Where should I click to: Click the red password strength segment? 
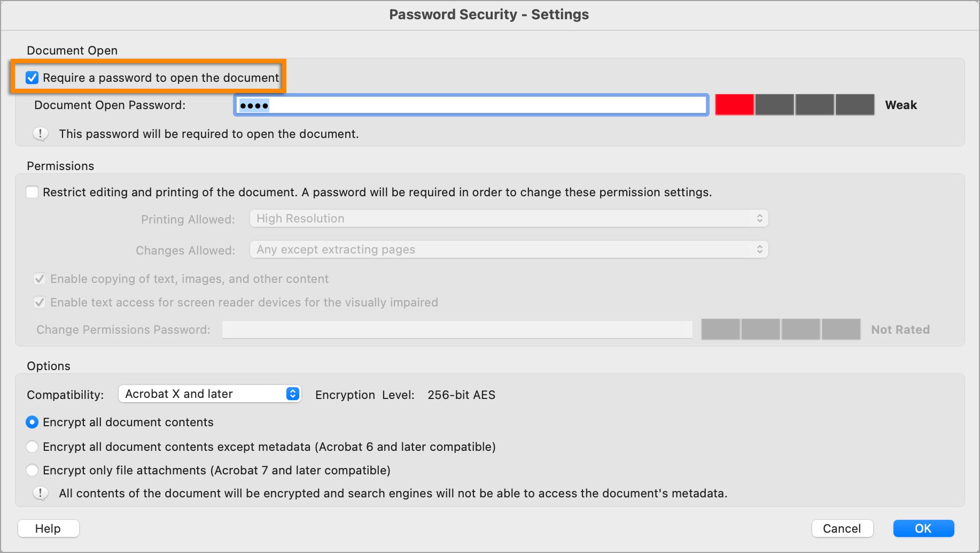[734, 105]
